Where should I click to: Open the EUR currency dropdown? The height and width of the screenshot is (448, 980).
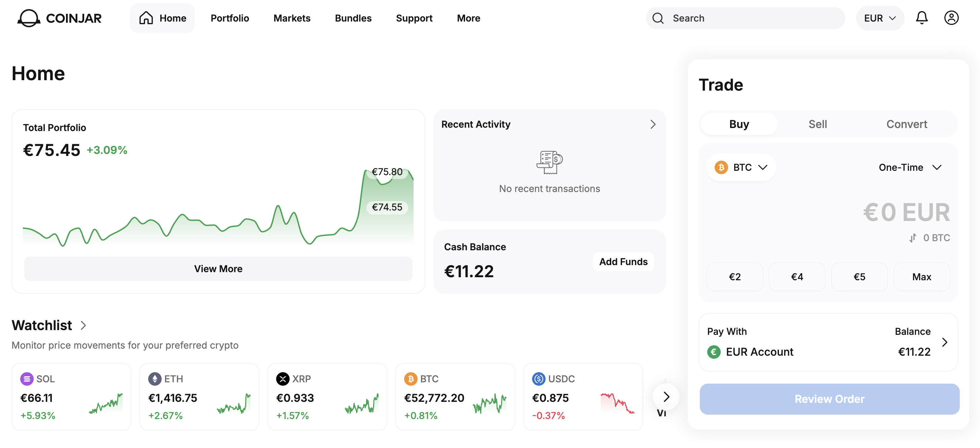[880, 18]
